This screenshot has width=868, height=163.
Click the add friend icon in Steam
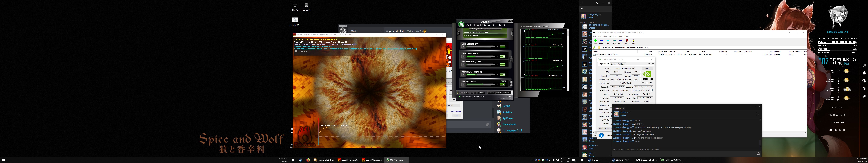(x=597, y=3)
